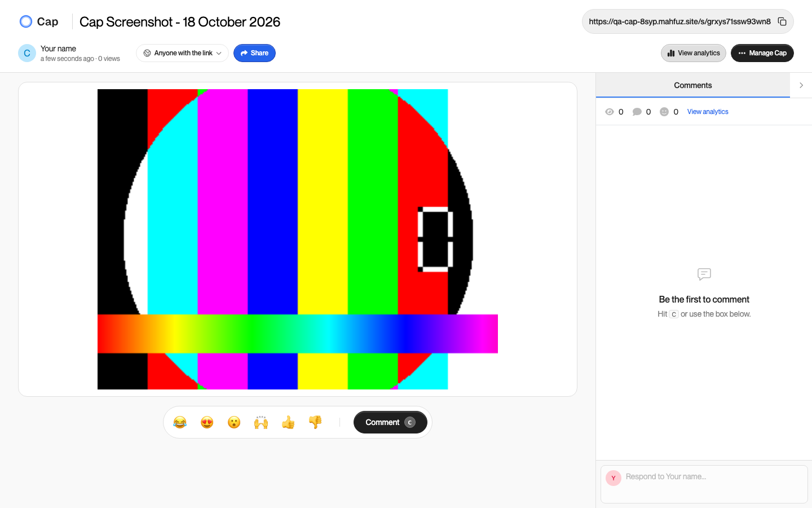Click the Your name author label

click(58, 49)
